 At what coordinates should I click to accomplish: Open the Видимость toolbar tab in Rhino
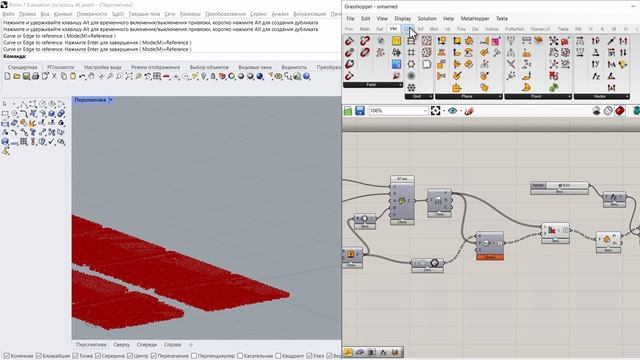[x=294, y=67]
